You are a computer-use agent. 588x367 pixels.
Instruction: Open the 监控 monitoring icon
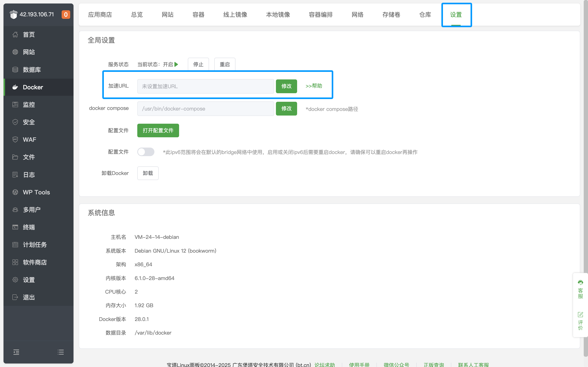coord(15,105)
